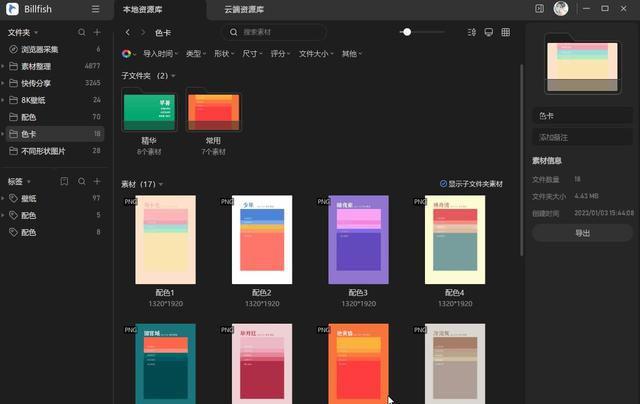Click the folder preview image in details panel
The image size is (640, 404).
pos(582,64)
